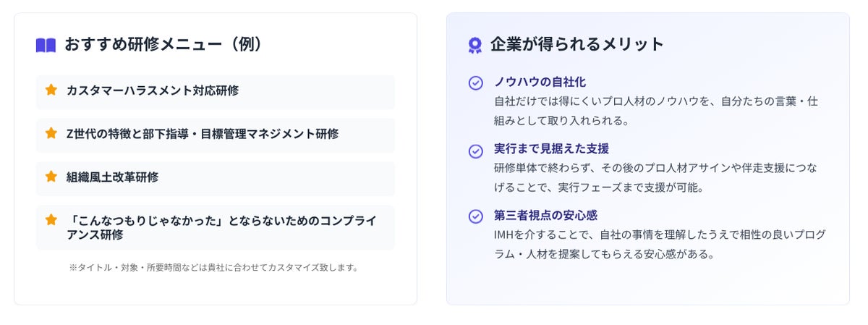The width and height of the screenshot is (868, 325).
Task: Click the star icon beside 組織風土改革研修
Action: (51, 177)
